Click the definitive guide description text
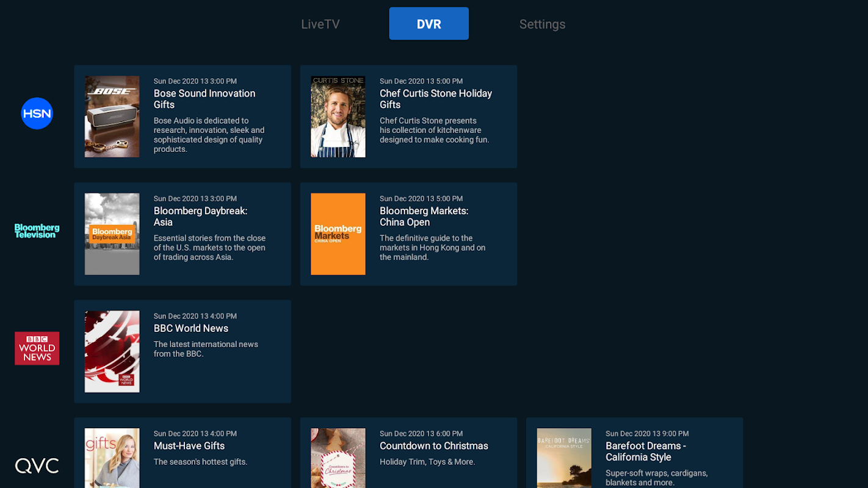Image resolution: width=868 pixels, height=488 pixels. click(x=433, y=248)
